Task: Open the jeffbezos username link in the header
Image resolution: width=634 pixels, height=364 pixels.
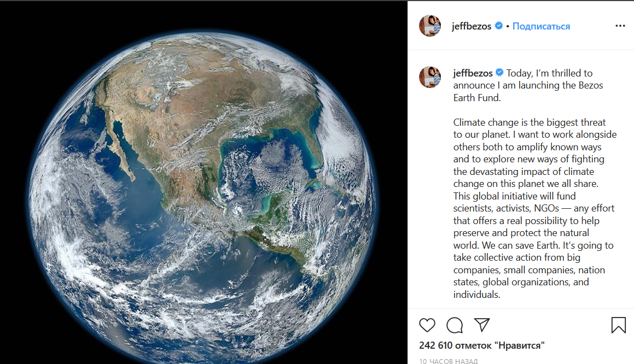Action: coord(472,26)
